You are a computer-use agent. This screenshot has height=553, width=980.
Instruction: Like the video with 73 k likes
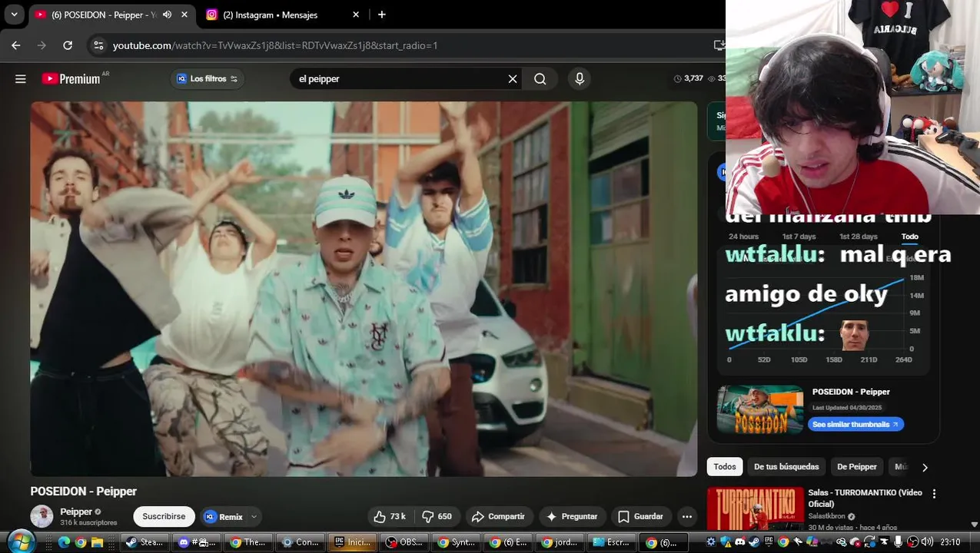390,516
